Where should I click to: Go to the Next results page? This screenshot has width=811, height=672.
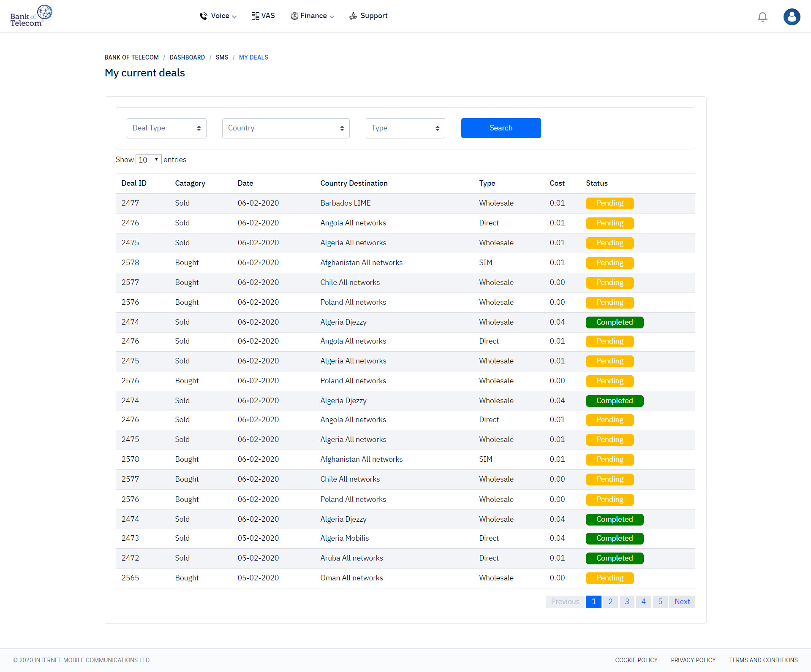[x=682, y=602]
